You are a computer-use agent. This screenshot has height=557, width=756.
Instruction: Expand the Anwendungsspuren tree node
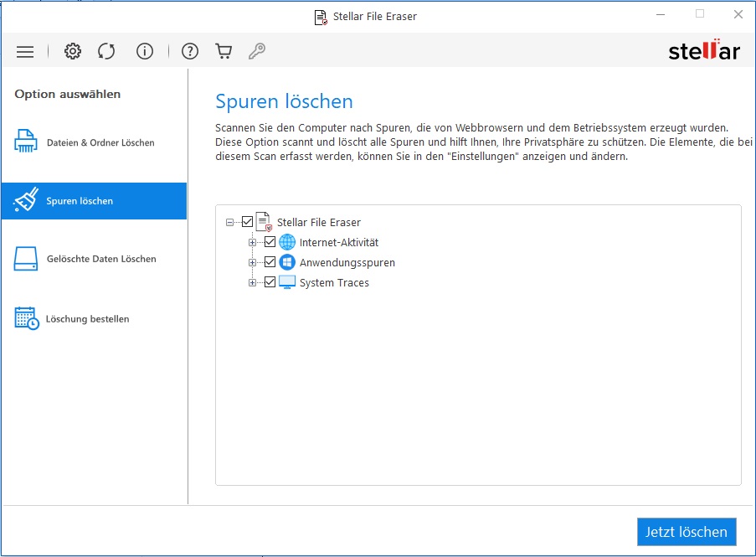(x=252, y=262)
